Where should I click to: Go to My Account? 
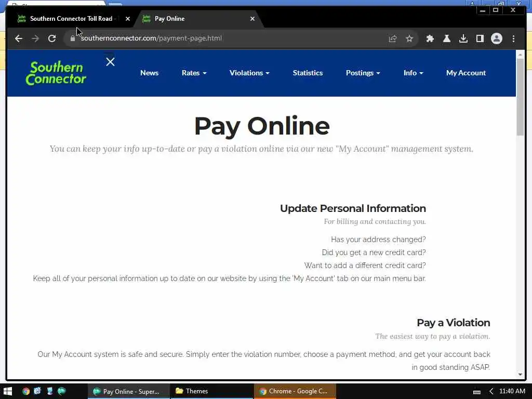tap(466, 73)
